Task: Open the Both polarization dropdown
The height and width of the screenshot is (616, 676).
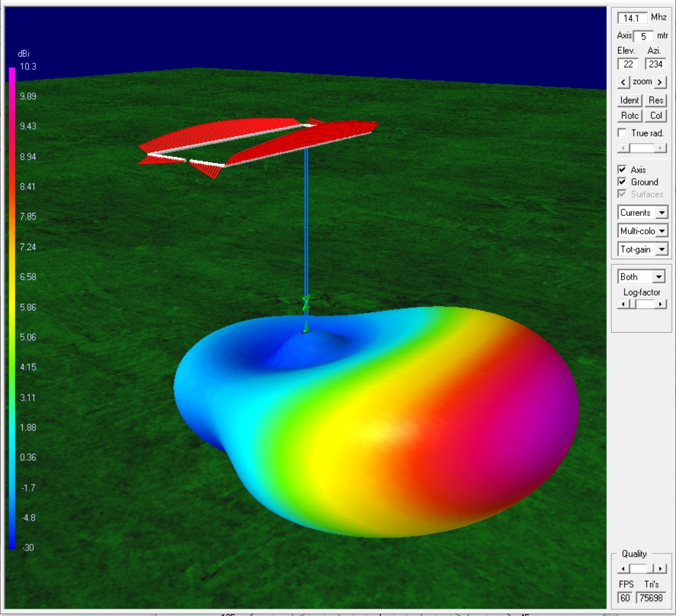Action: pos(658,277)
